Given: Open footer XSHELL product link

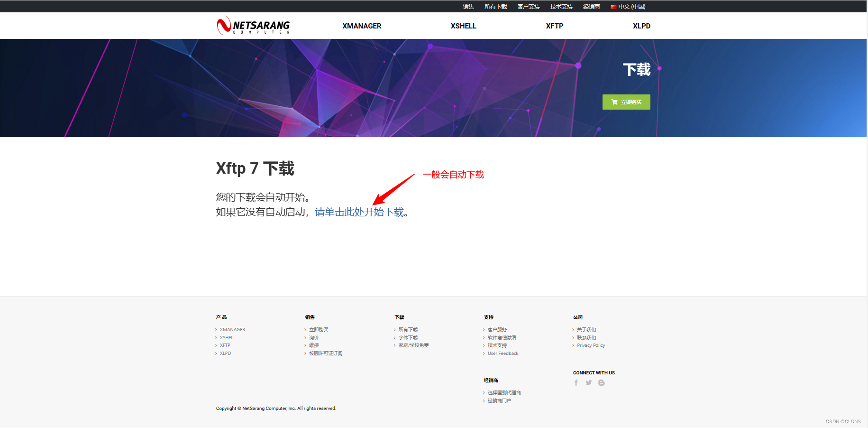Looking at the screenshot, I should click(228, 338).
